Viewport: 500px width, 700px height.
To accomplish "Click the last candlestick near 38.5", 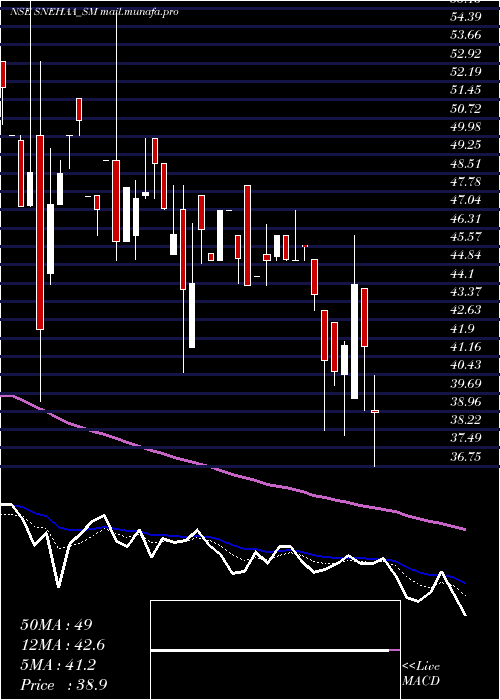I will coord(375,421).
